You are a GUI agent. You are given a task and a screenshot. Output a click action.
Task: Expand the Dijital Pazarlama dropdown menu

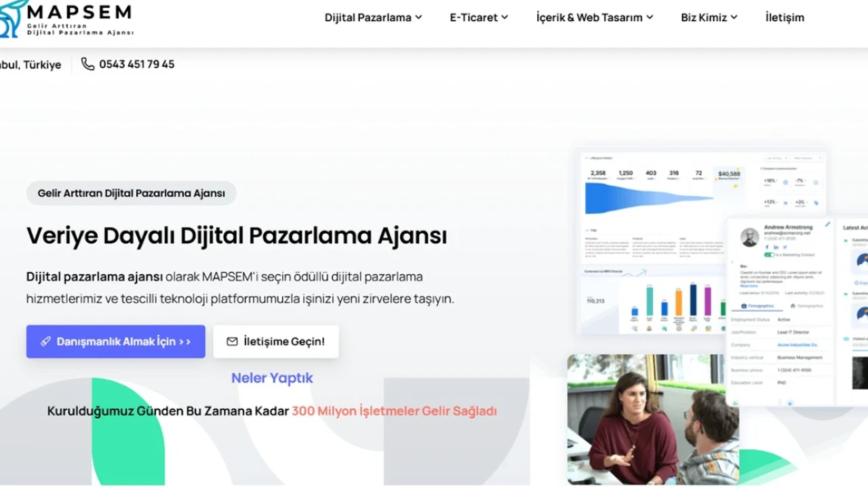click(373, 18)
